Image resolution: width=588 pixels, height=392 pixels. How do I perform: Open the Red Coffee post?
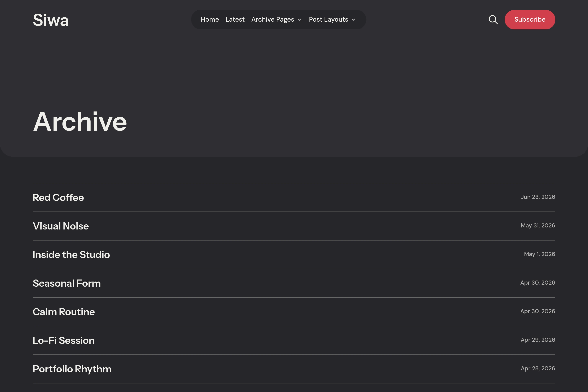click(x=58, y=197)
